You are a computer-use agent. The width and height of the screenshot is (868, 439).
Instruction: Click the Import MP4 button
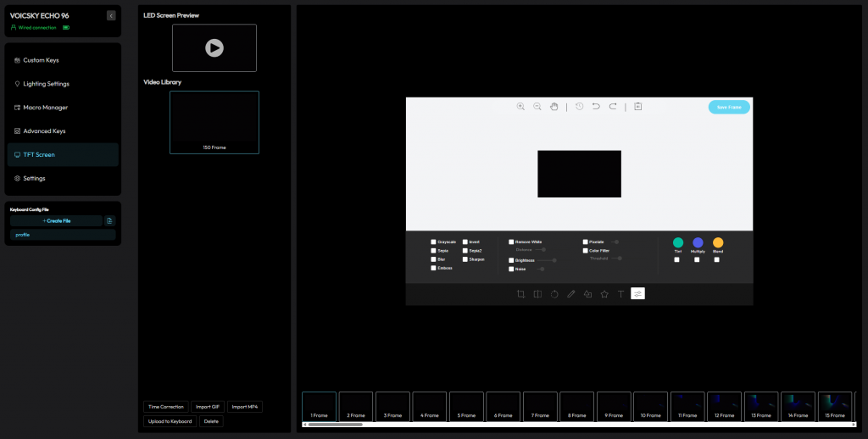(245, 407)
